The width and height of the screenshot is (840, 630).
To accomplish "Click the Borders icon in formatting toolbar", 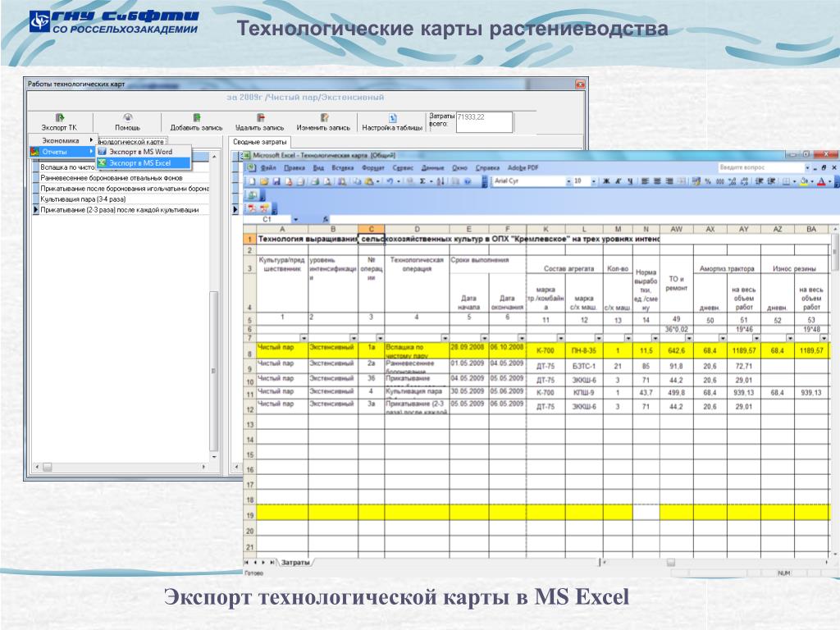I will (786, 181).
